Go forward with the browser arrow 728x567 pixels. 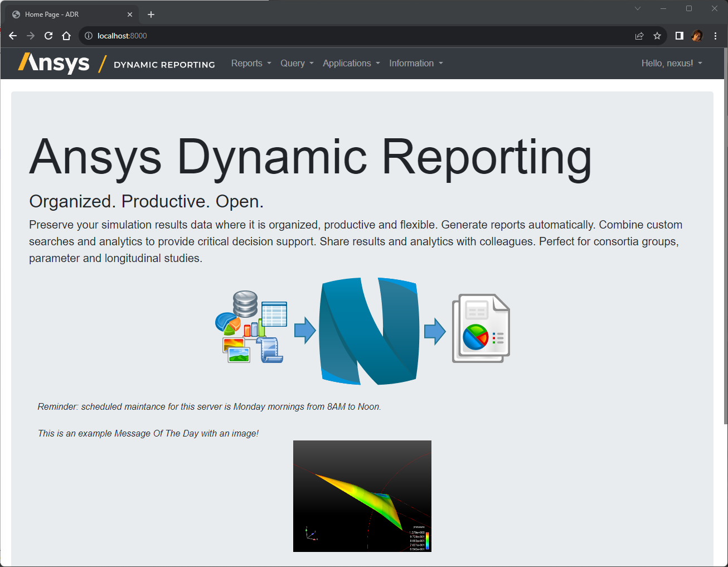tap(31, 36)
